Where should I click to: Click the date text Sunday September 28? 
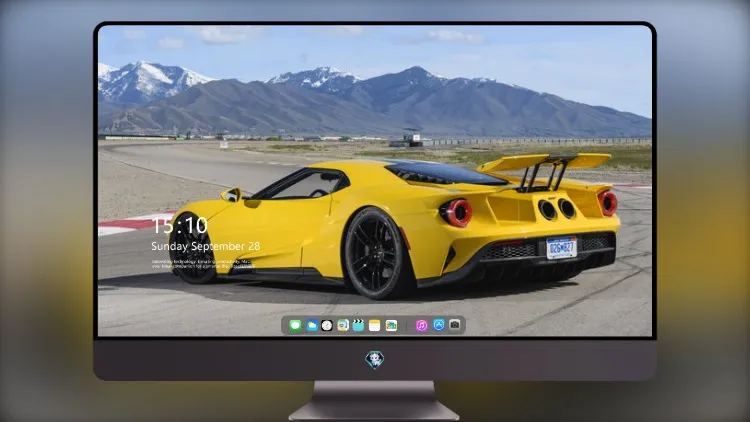(206, 246)
